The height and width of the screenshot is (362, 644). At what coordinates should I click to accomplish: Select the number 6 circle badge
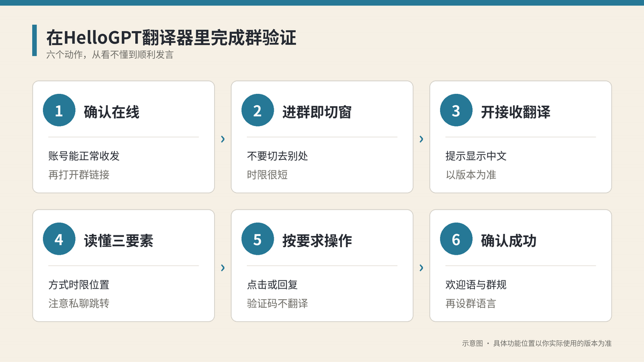(456, 239)
